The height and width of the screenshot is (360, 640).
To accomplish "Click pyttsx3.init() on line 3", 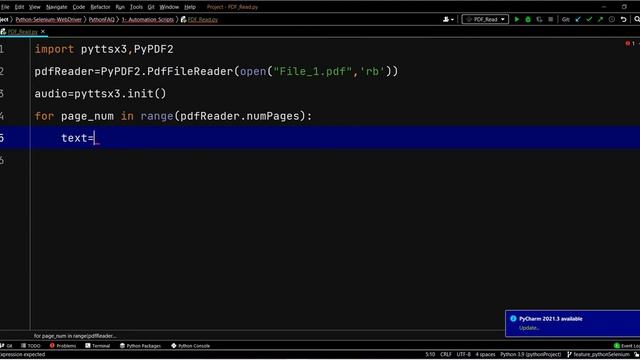I will coord(120,94).
